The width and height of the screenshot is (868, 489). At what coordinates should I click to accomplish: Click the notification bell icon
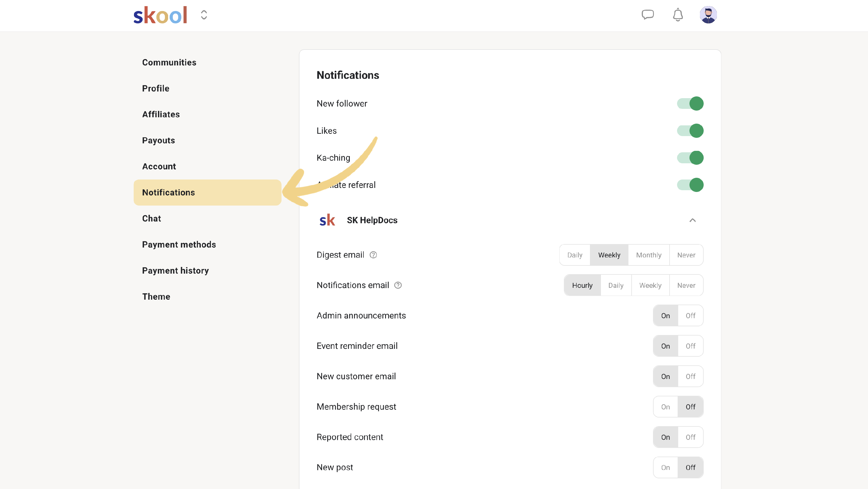click(678, 15)
